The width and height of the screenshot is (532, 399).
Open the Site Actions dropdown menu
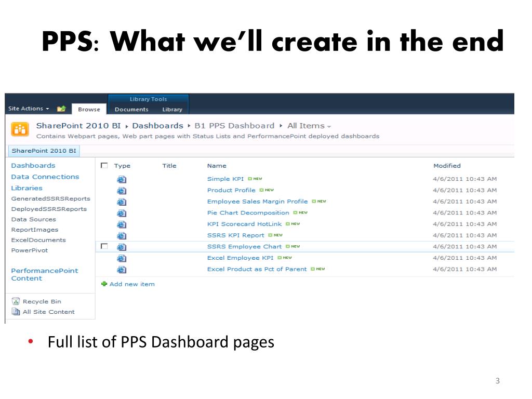click(x=29, y=109)
